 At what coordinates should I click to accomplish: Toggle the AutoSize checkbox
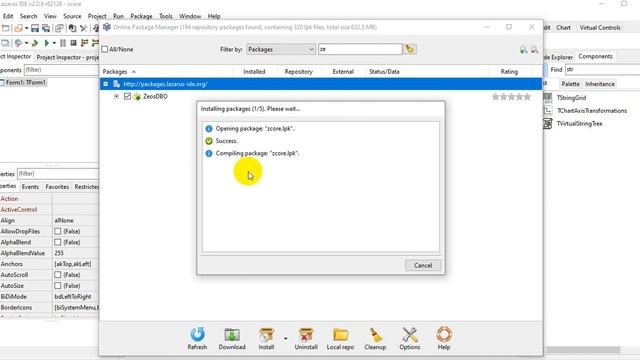(x=58, y=286)
